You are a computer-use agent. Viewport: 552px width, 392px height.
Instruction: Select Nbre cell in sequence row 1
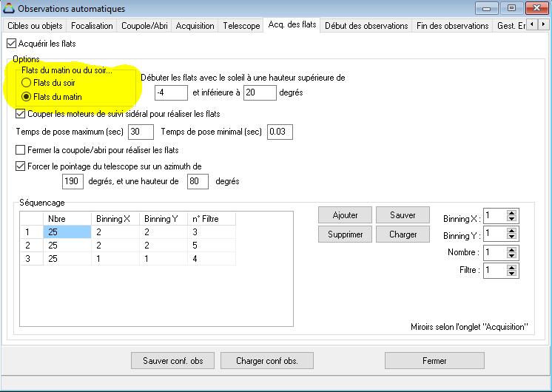67,232
